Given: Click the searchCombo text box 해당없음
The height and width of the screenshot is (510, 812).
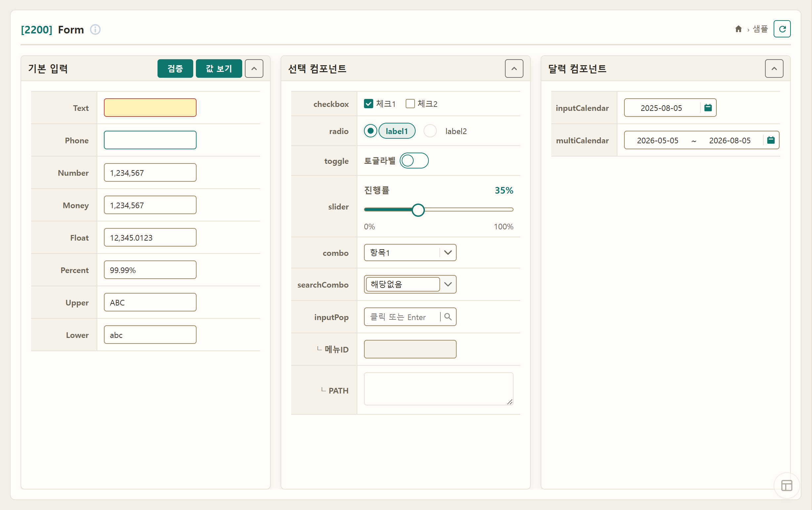Looking at the screenshot, I should point(403,284).
